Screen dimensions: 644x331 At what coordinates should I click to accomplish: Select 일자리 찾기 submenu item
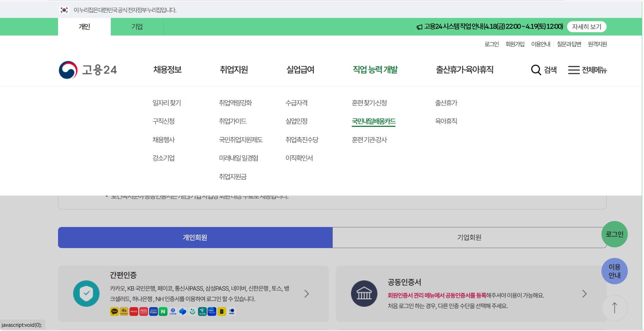pyautogui.click(x=167, y=103)
